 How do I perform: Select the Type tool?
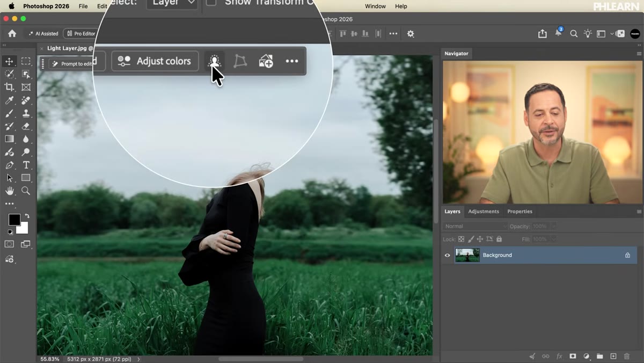(26, 165)
